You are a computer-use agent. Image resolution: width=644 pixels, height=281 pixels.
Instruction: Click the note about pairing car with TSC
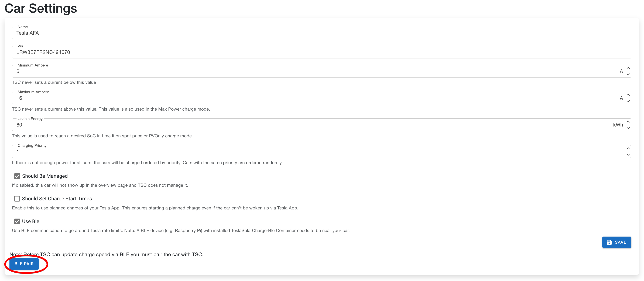[107, 255]
